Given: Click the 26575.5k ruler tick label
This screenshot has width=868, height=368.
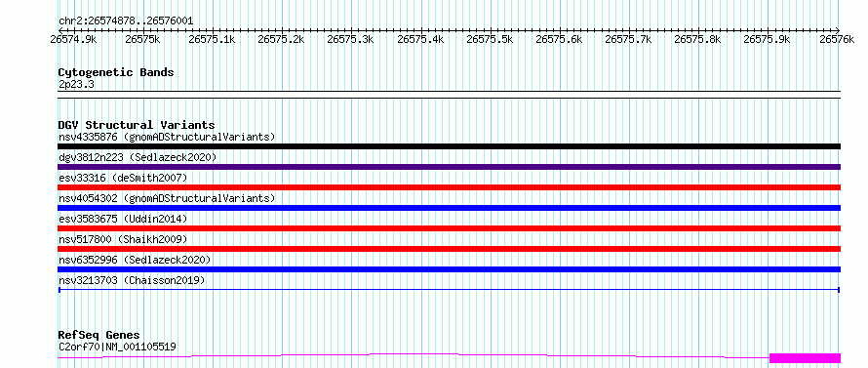Looking at the screenshot, I should point(490,39).
